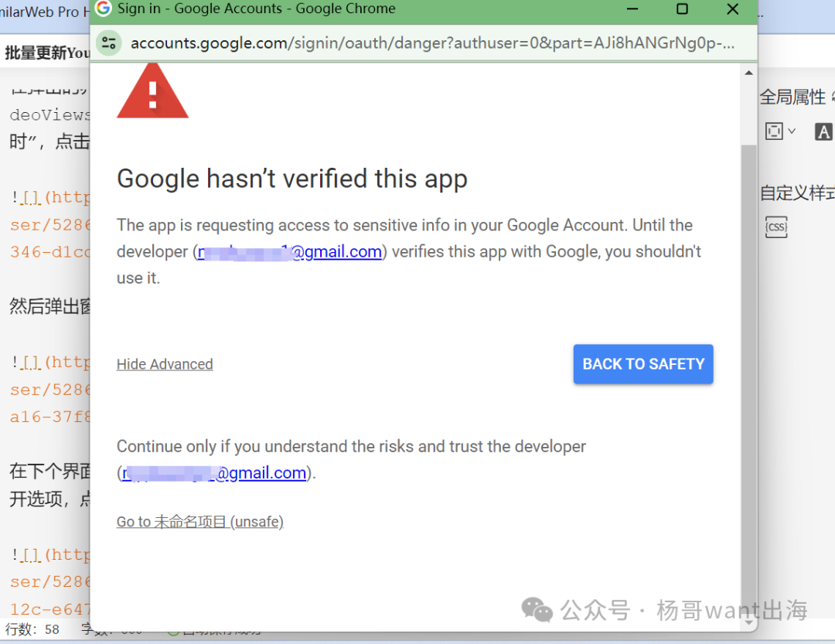The width and height of the screenshot is (835, 644).
Task: Click the Google logo in title bar
Action: coord(103,9)
